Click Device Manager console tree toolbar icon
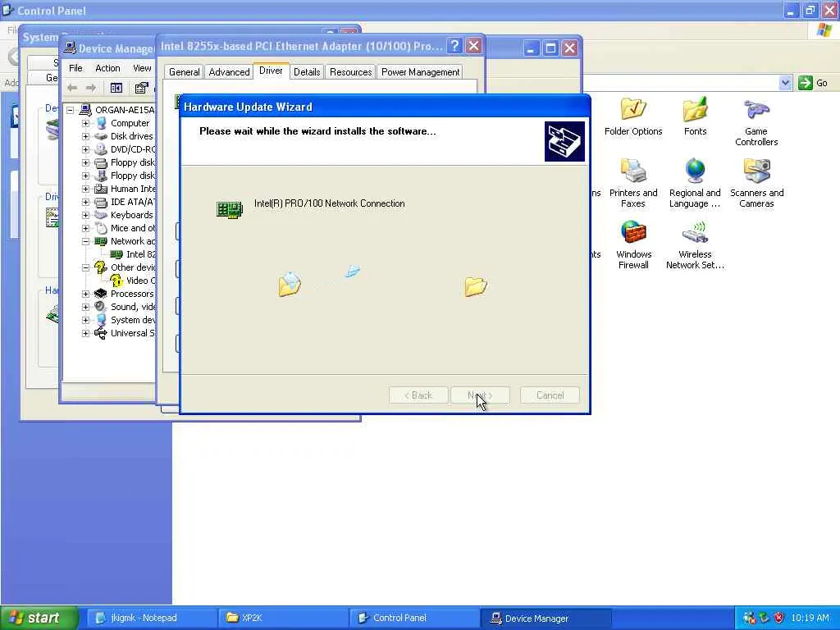 [x=116, y=88]
